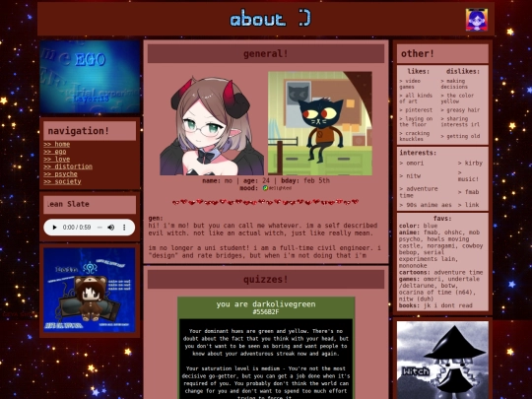Go to the home page link
532x399 pixels.
57,144
